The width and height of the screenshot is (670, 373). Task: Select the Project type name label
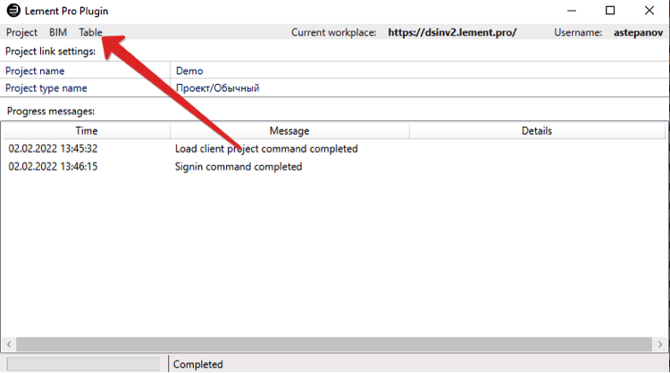point(46,88)
